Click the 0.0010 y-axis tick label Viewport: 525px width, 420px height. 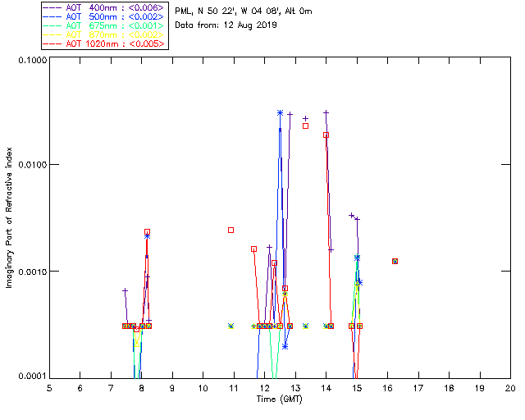[x=30, y=272]
